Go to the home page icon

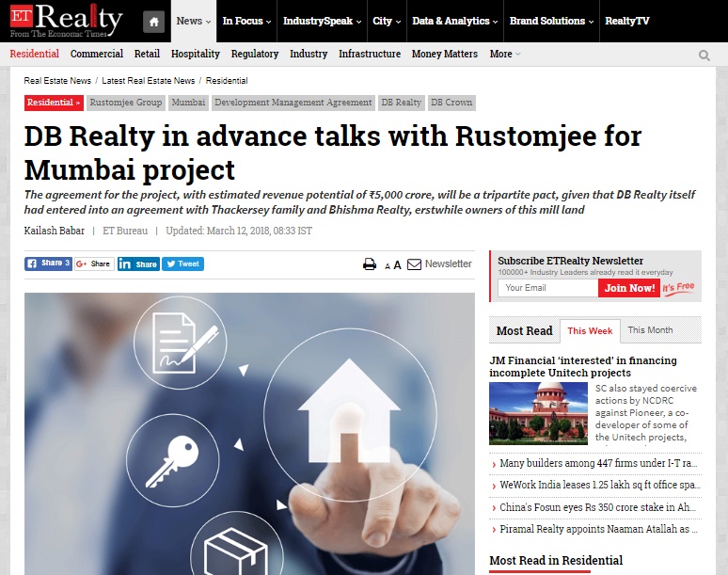pyautogui.click(x=153, y=22)
